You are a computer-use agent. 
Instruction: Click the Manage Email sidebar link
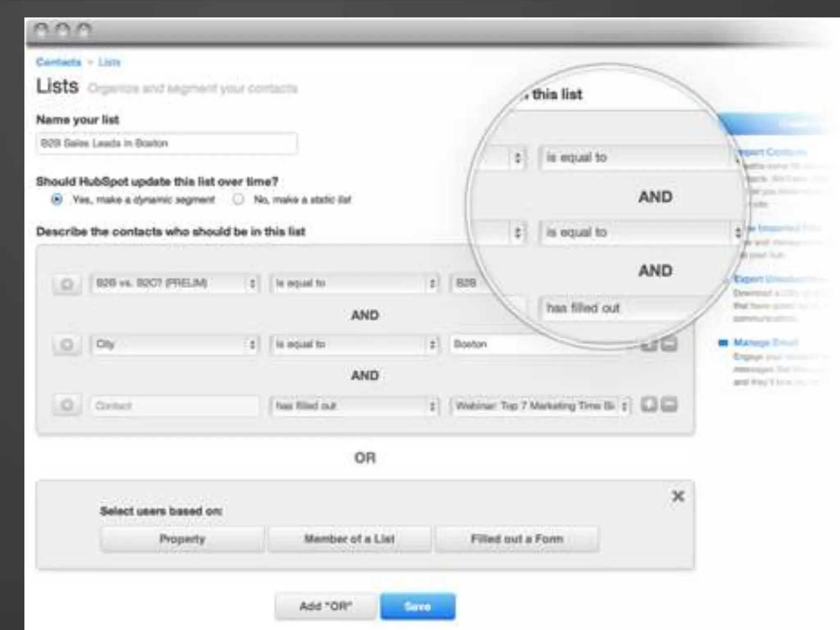pos(765,342)
